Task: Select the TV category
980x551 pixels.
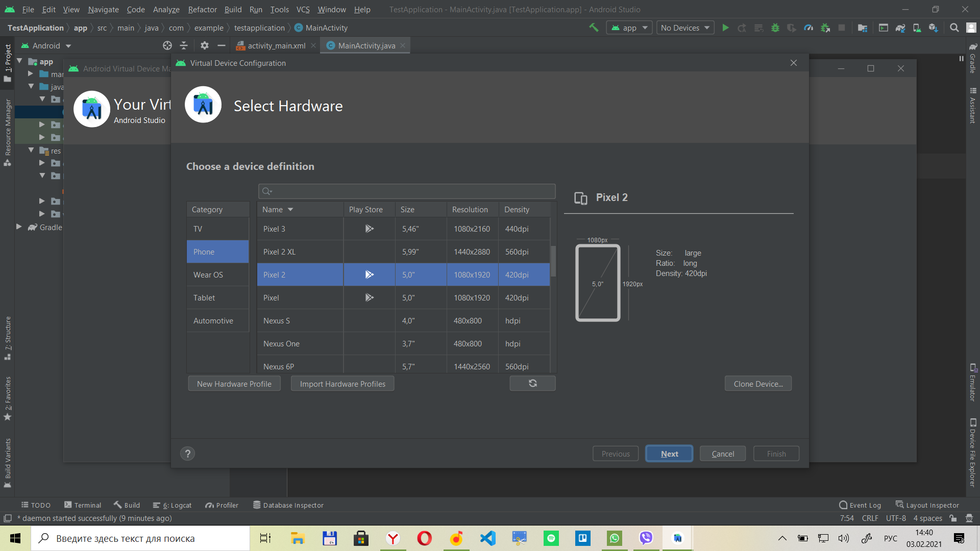Action: (x=218, y=229)
